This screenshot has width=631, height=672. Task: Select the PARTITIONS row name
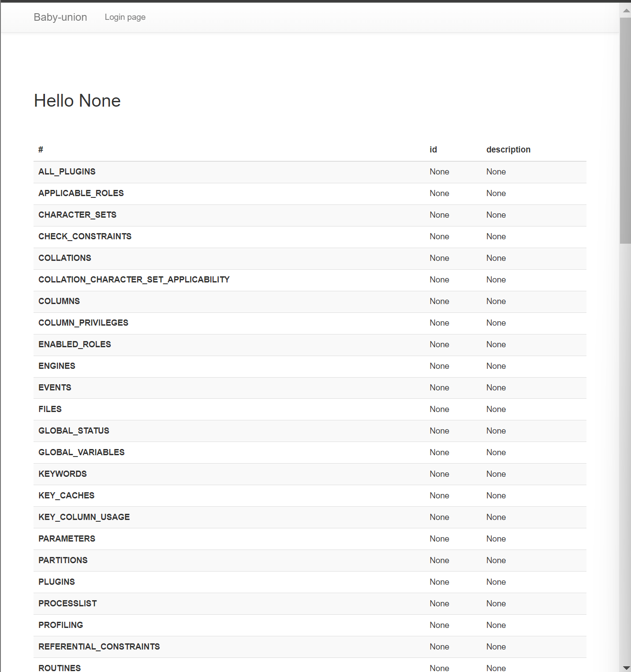[x=63, y=561]
